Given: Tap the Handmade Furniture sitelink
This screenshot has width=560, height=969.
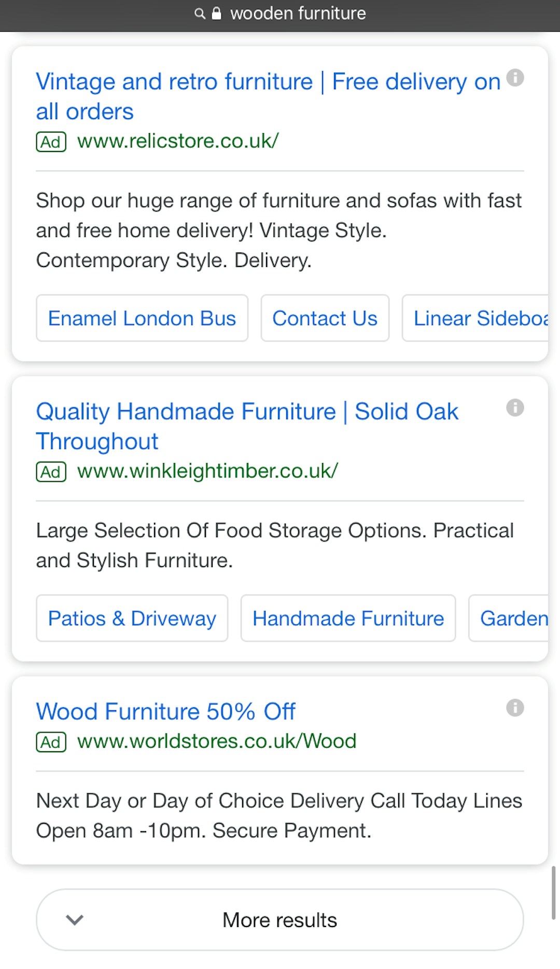Looking at the screenshot, I should point(348,619).
